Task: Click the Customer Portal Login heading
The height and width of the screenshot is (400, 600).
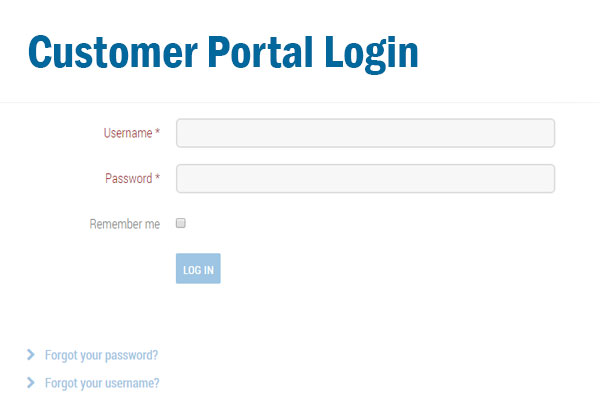Action: [223, 52]
